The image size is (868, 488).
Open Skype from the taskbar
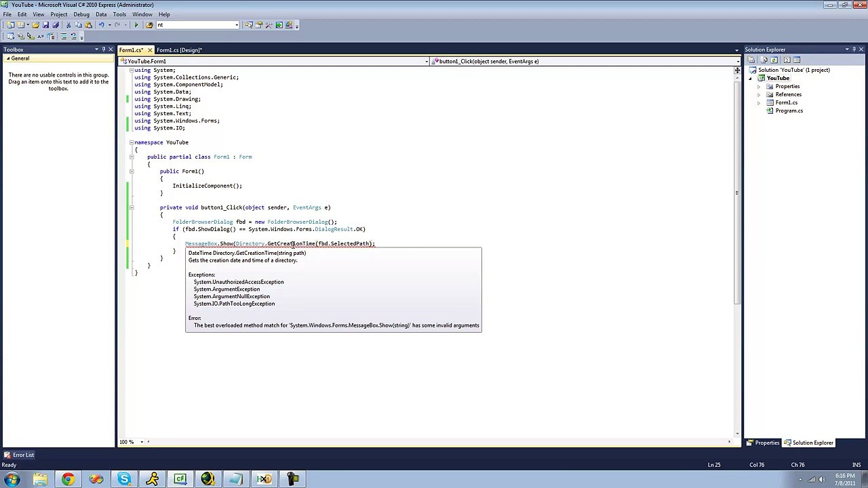pyautogui.click(x=124, y=479)
